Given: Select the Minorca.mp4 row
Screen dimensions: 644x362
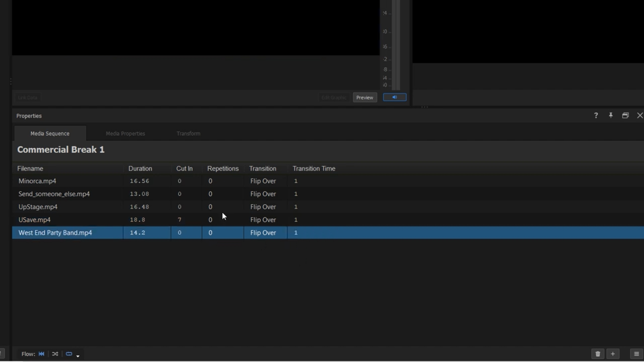Looking at the screenshot, I should pyautogui.click(x=328, y=181).
